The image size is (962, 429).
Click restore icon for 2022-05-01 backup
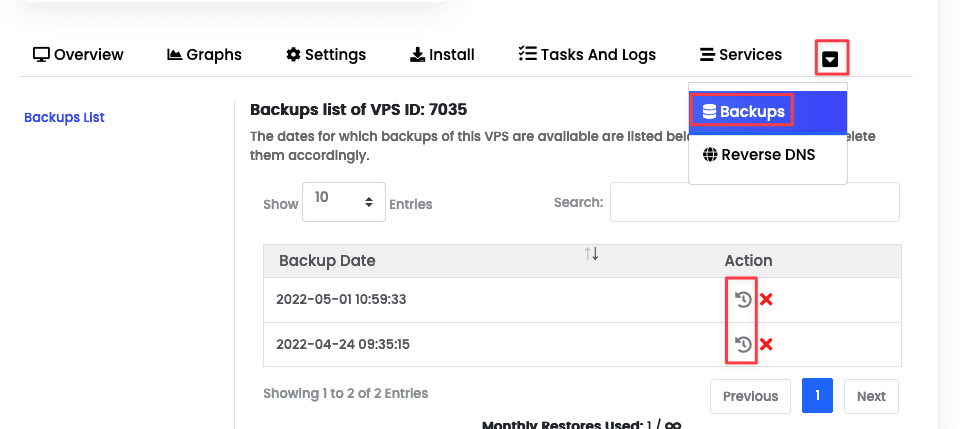pos(743,300)
